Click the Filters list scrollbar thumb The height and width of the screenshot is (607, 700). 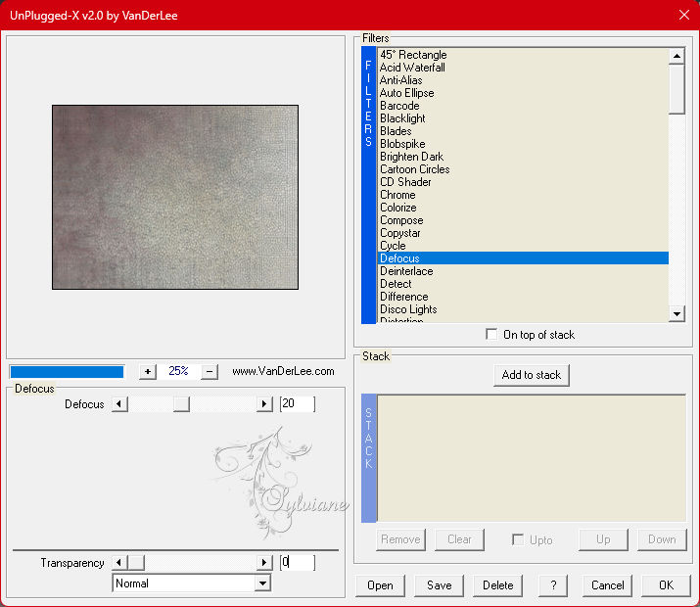(677, 89)
